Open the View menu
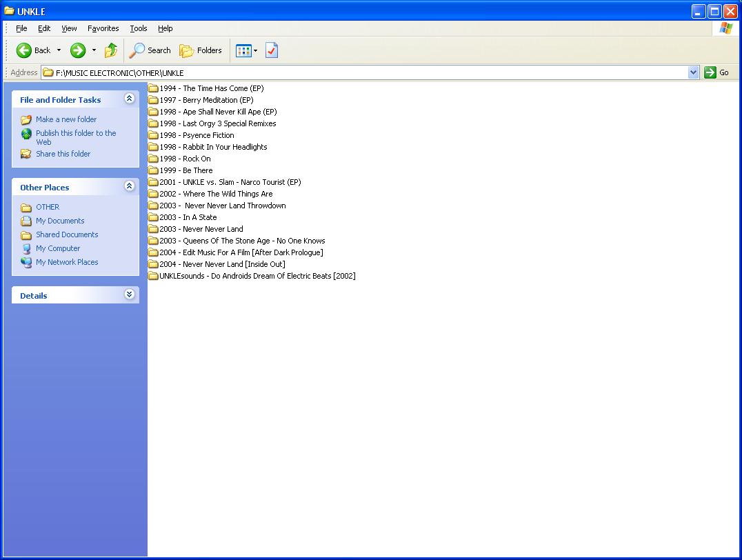This screenshot has height=560, width=742. coord(69,28)
